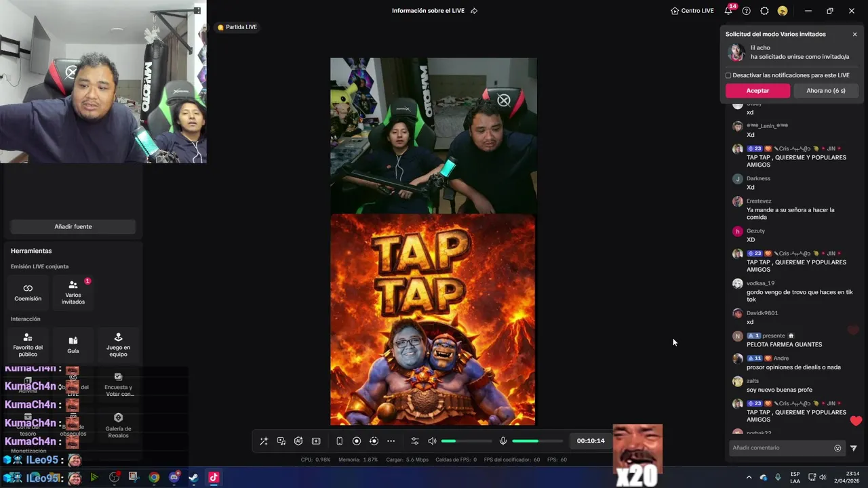This screenshot has width=868, height=488.
Task: Open the profile avatar menu
Action: (x=783, y=11)
